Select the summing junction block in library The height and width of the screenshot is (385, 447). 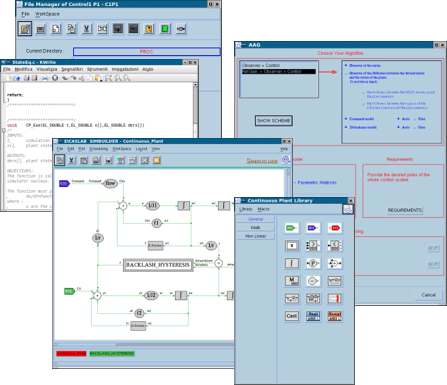(x=334, y=263)
